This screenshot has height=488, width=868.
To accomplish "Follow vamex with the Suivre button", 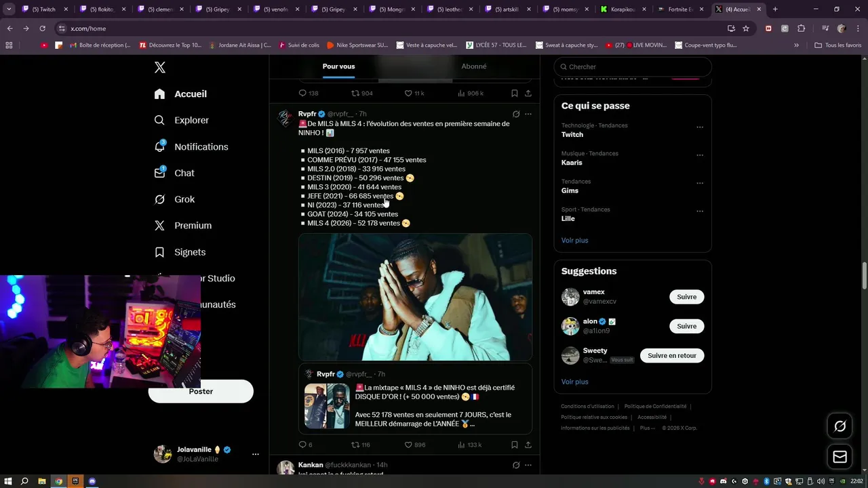I will (687, 297).
